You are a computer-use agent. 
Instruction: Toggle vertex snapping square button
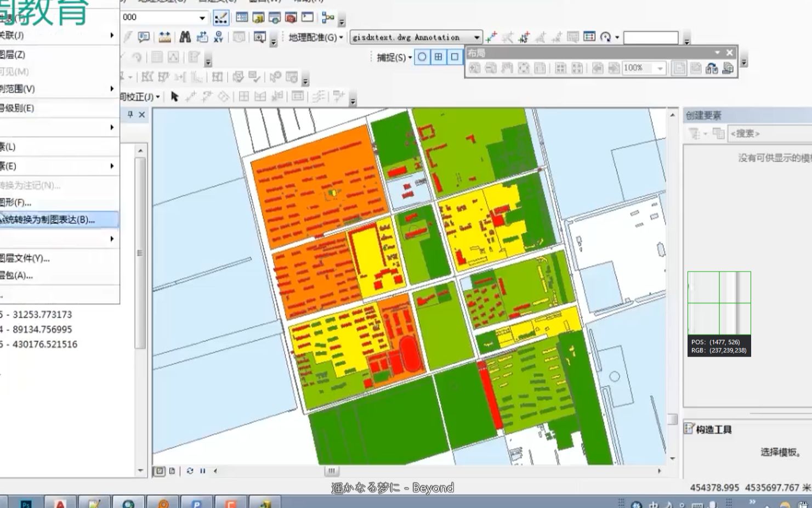tap(455, 57)
